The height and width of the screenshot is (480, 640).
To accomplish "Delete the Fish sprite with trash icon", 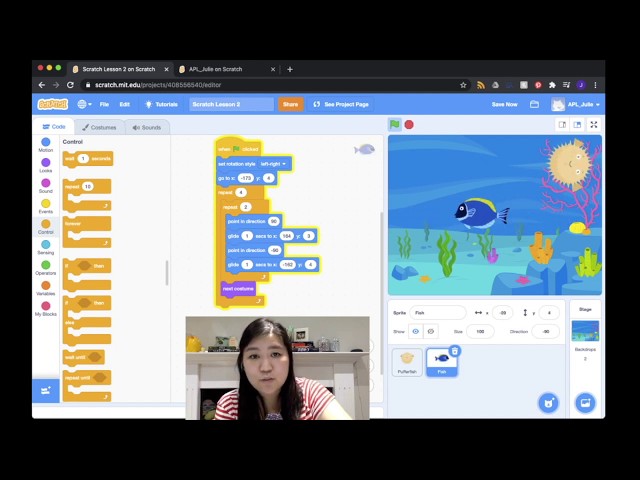I will click(x=455, y=351).
